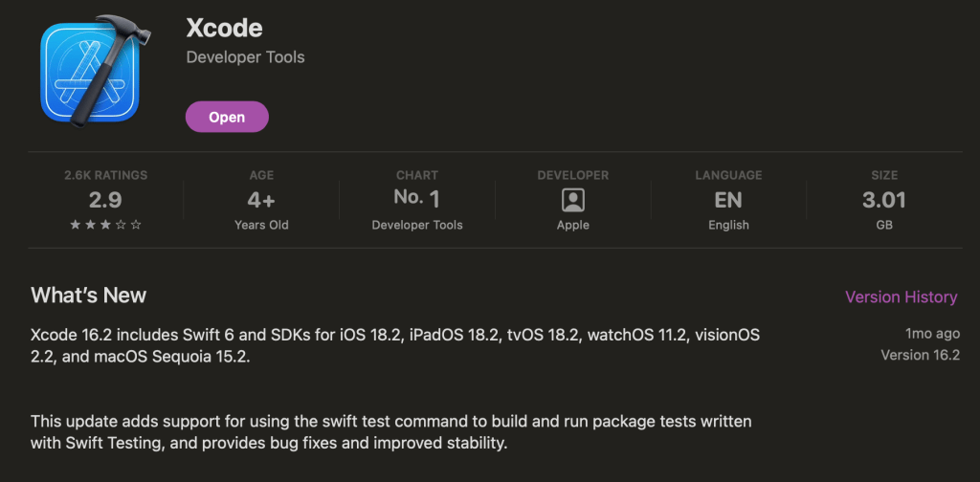The image size is (980, 482).
Task: Open the Version History link
Action: 901,296
